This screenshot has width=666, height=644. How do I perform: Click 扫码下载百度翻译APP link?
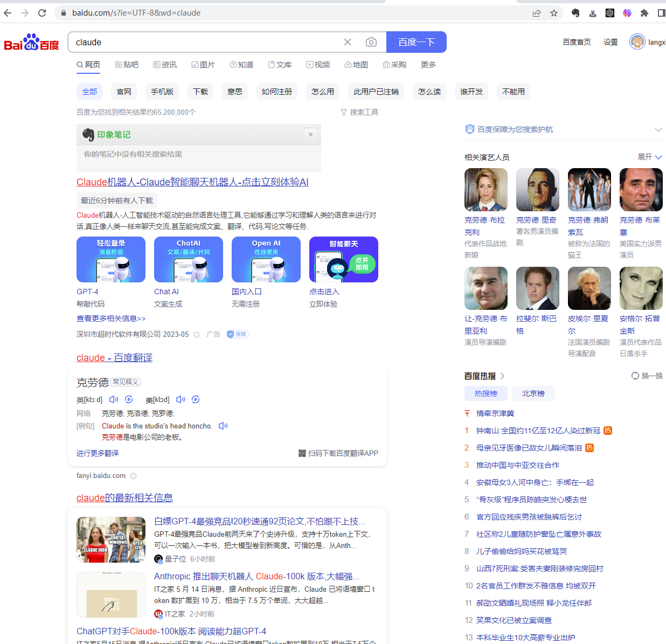point(338,453)
